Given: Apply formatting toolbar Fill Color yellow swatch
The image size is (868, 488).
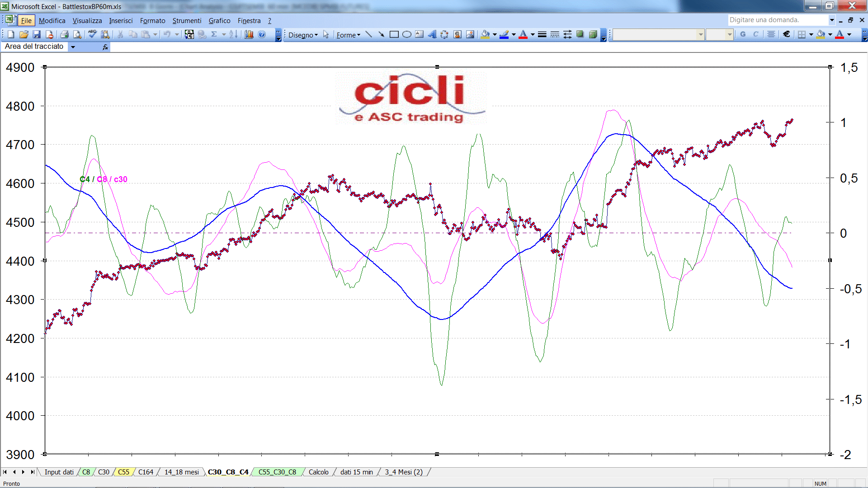Looking at the screenshot, I should [x=821, y=34].
